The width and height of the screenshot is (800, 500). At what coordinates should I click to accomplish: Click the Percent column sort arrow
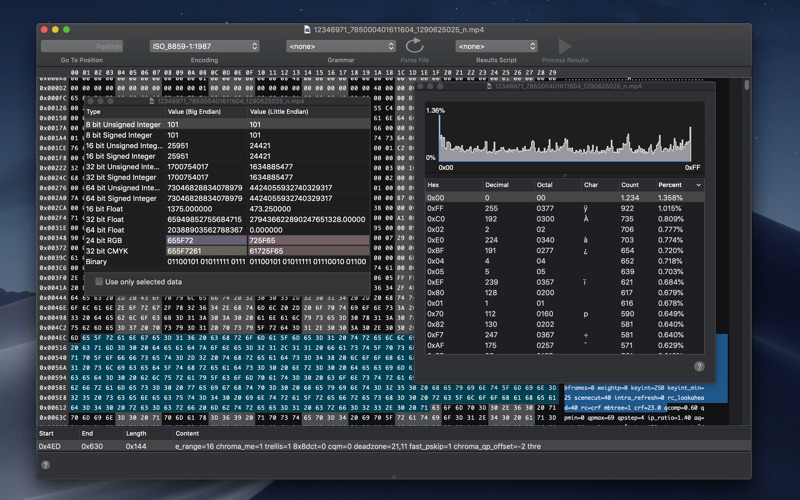(698, 185)
